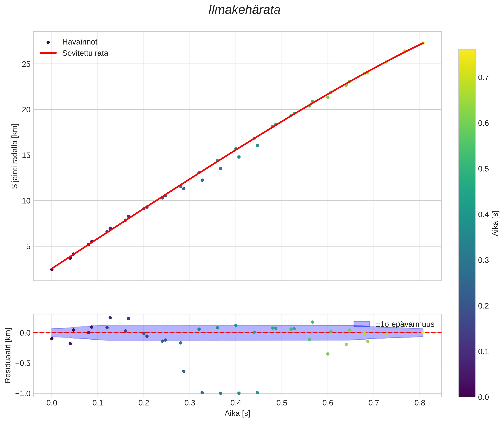This screenshot has height=422, width=504.
Task: Click the Havainnot legend marker dot
Action: click(x=48, y=42)
